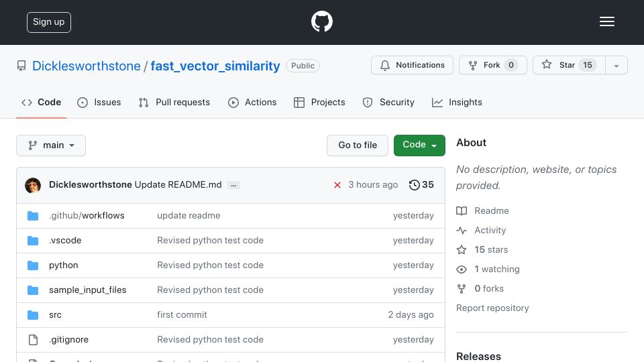Open the Security tab
This screenshot has width=644, height=362.
(388, 102)
